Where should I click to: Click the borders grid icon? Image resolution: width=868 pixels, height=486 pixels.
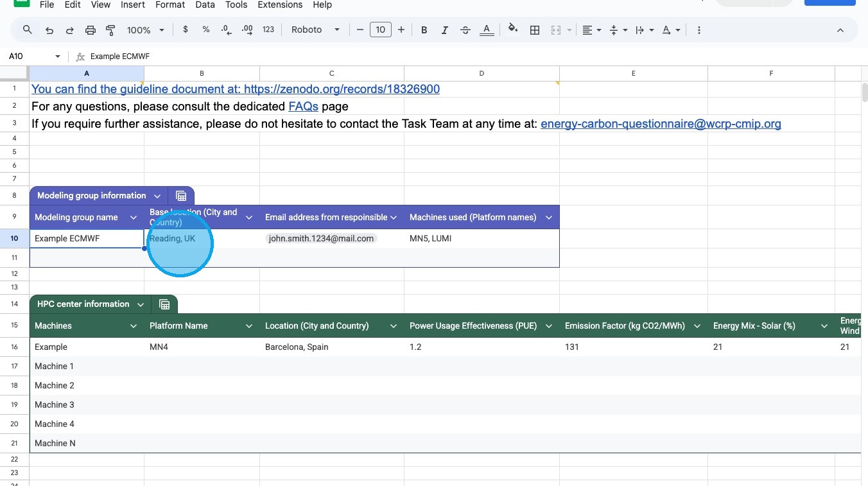[534, 30]
